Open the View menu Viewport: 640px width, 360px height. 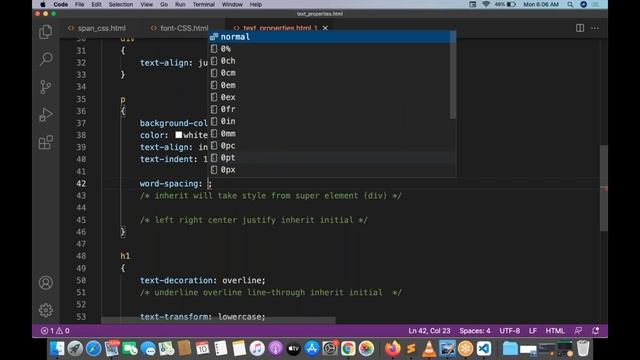tap(147, 4)
